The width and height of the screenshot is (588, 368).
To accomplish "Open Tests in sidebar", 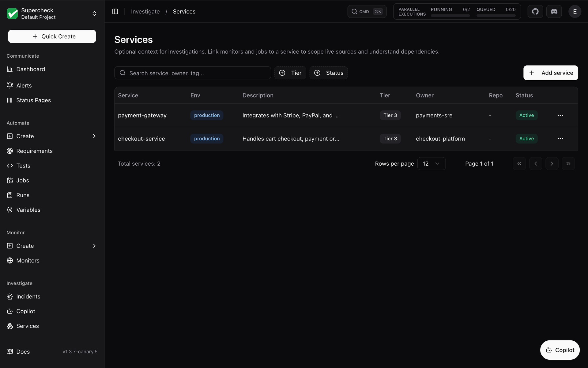I will [52, 166].
